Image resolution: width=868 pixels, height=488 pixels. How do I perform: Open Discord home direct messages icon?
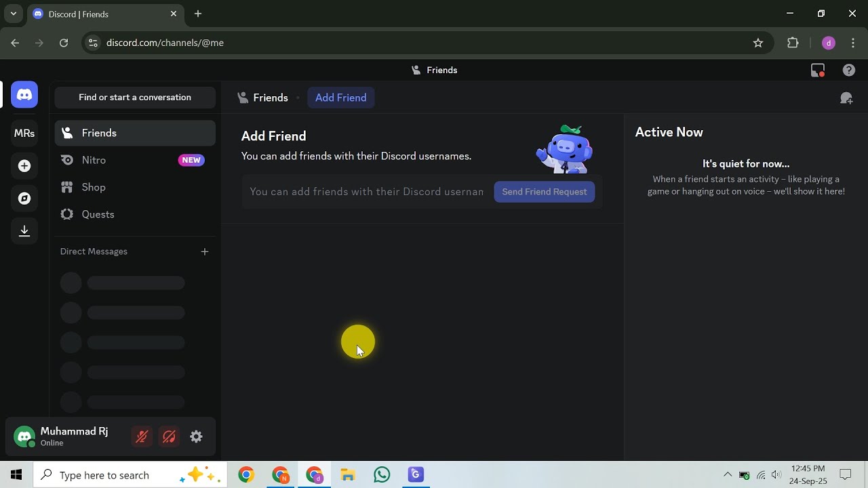click(x=24, y=95)
